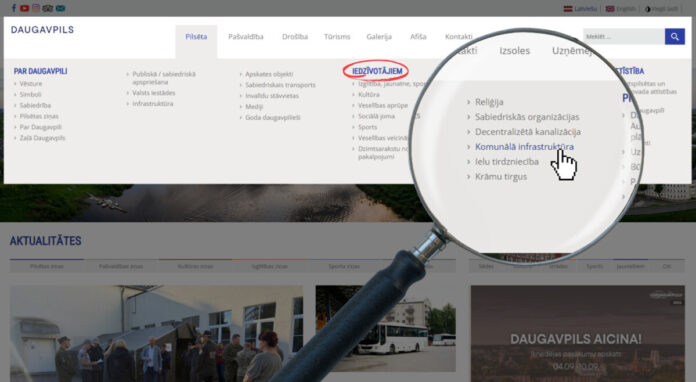Open the TripAdvisor icon in top bar
The image size is (696, 382).
tap(48, 8)
